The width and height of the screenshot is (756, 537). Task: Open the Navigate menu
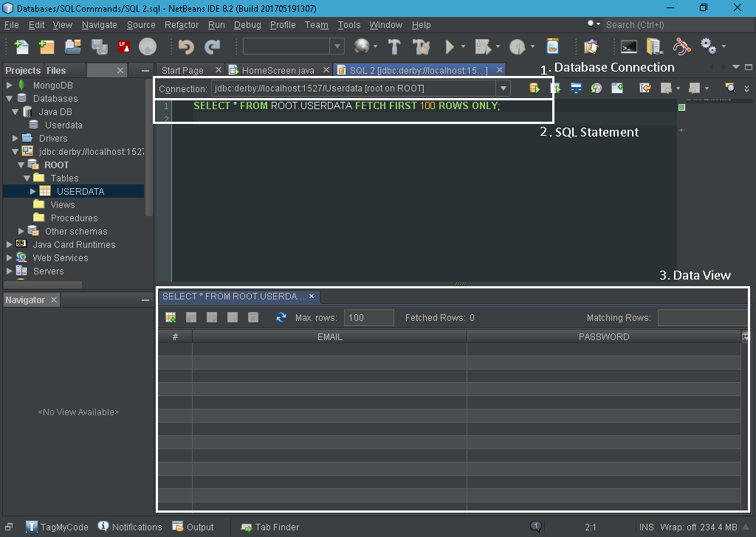[x=100, y=25]
